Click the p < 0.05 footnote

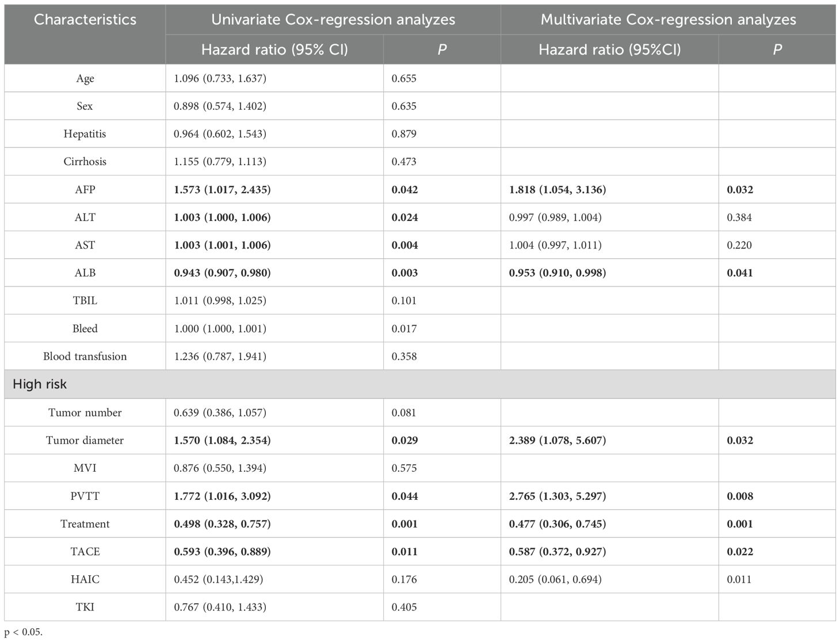[24, 632]
